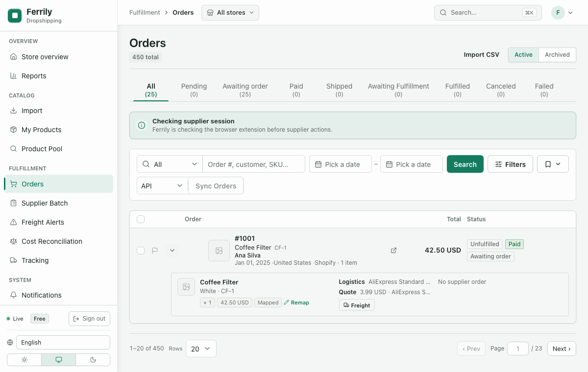Click the Freight button

(357, 305)
